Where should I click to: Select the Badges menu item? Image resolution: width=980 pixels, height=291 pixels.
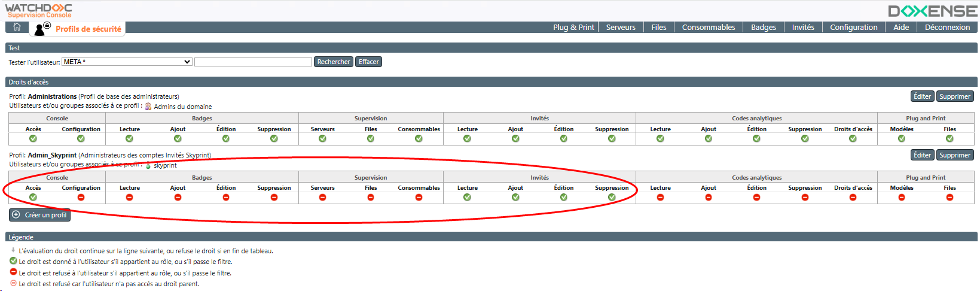click(x=763, y=28)
